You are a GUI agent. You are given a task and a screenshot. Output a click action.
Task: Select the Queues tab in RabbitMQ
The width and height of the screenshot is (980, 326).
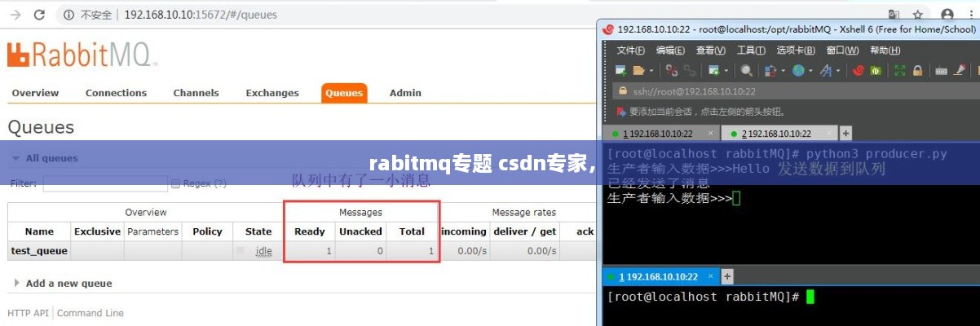pyautogui.click(x=344, y=93)
